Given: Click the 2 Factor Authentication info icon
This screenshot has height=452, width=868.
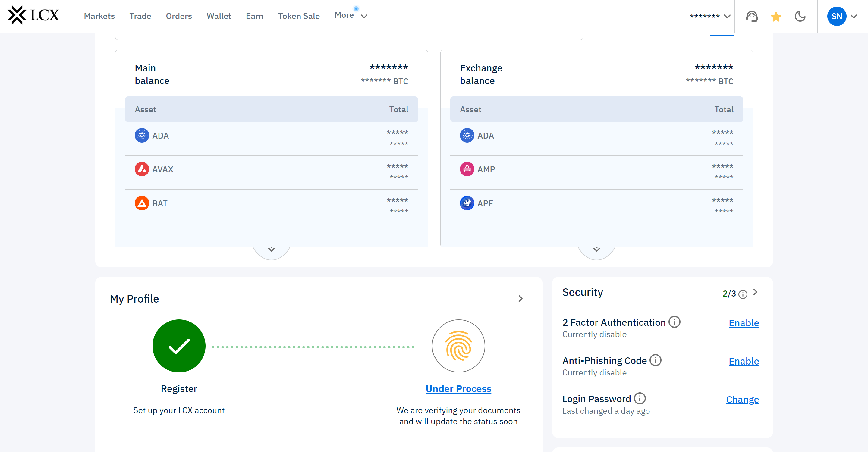Looking at the screenshot, I should (674, 322).
